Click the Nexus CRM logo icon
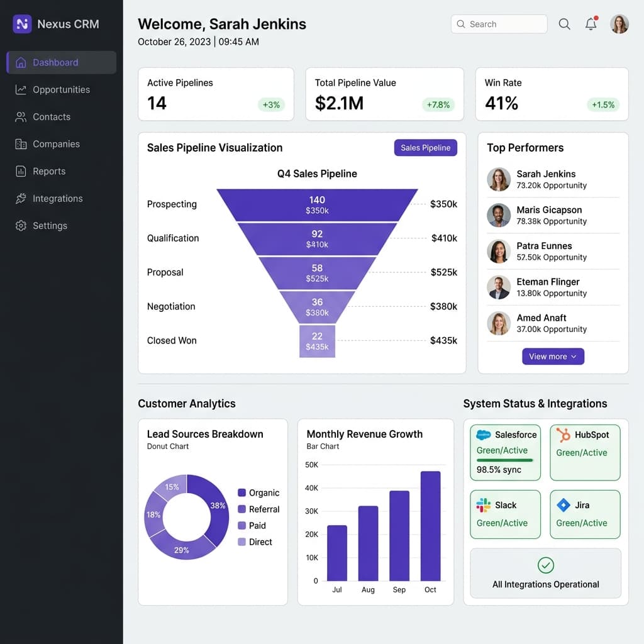 click(22, 24)
